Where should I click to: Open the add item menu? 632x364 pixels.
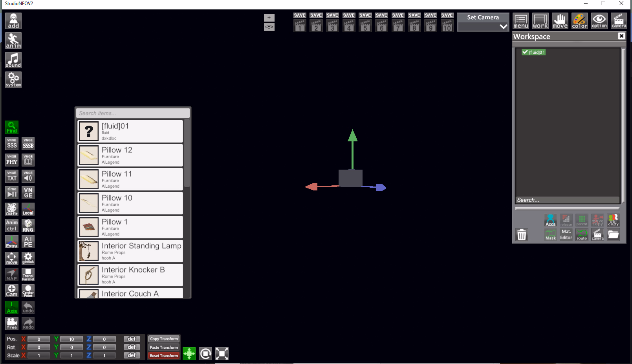click(x=13, y=21)
